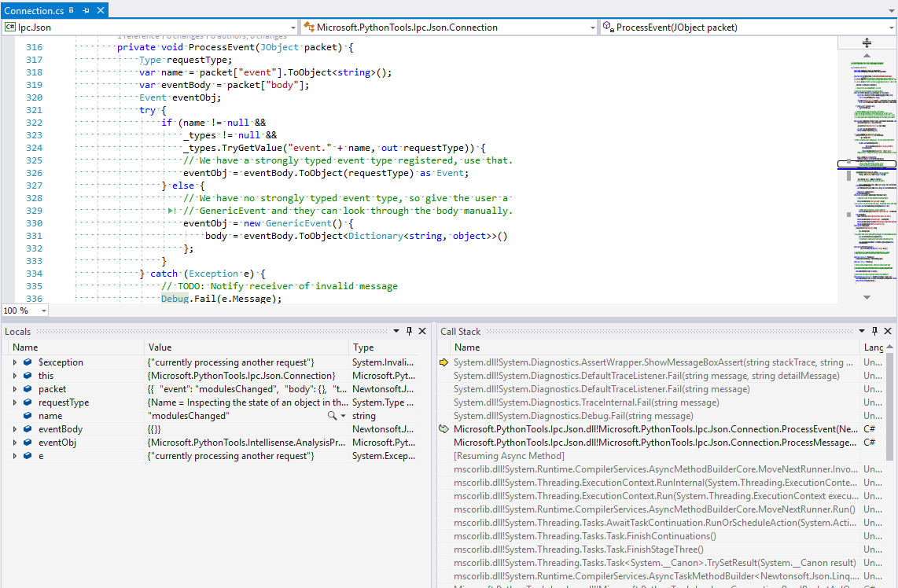898x588 pixels.
Task: Click the split editor handle above scrollbar
Action: tap(867, 42)
